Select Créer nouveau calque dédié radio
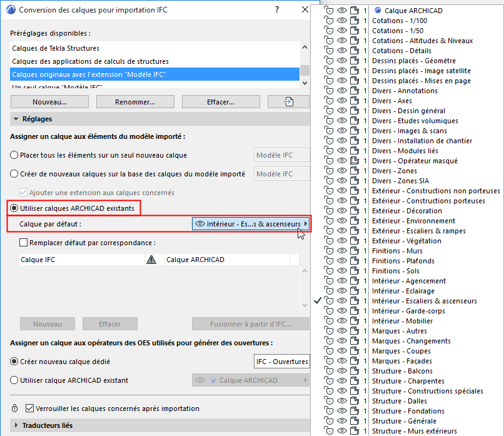This screenshot has width=504, height=436. coord(14,362)
